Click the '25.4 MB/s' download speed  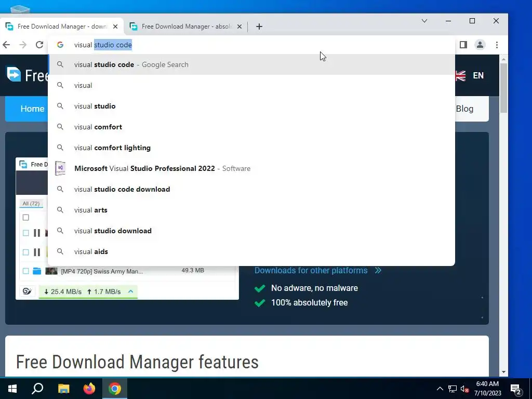(x=63, y=292)
